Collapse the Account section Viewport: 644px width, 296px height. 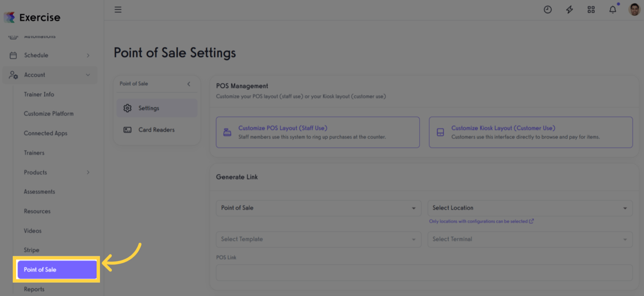point(88,75)
